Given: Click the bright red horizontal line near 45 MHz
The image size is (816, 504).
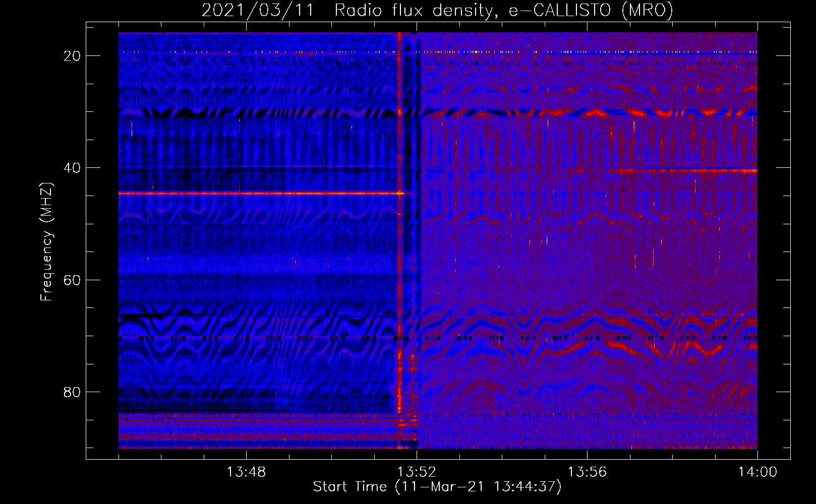Looking at the screenshot, I should tap(262, 193).
